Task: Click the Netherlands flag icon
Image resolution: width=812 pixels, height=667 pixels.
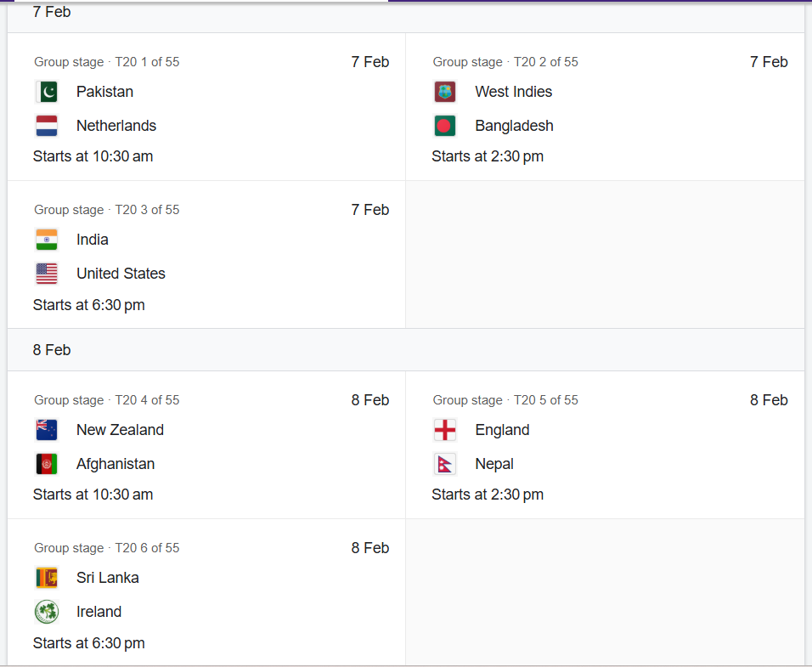Action: click(x=47, y=126)
